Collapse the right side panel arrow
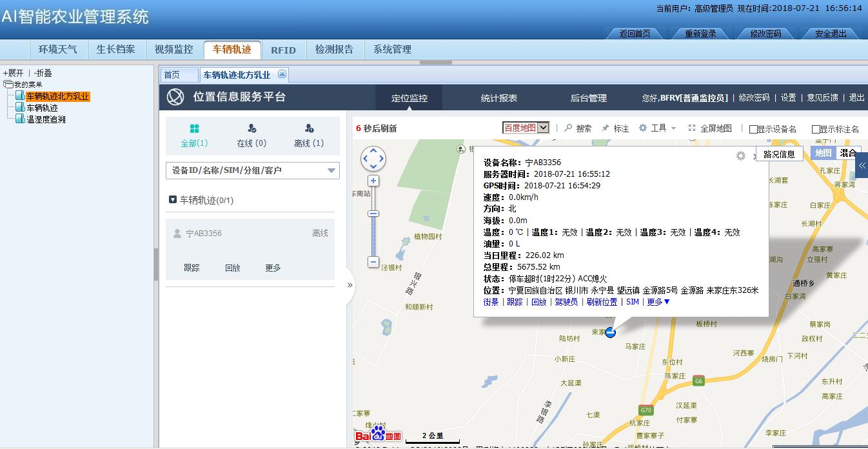 click(862, 166)
